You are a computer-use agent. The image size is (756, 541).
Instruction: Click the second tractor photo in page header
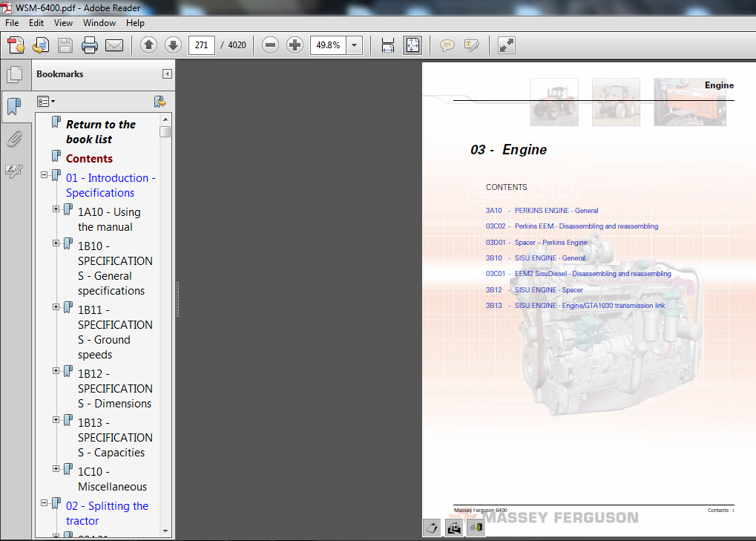[616, 102]
